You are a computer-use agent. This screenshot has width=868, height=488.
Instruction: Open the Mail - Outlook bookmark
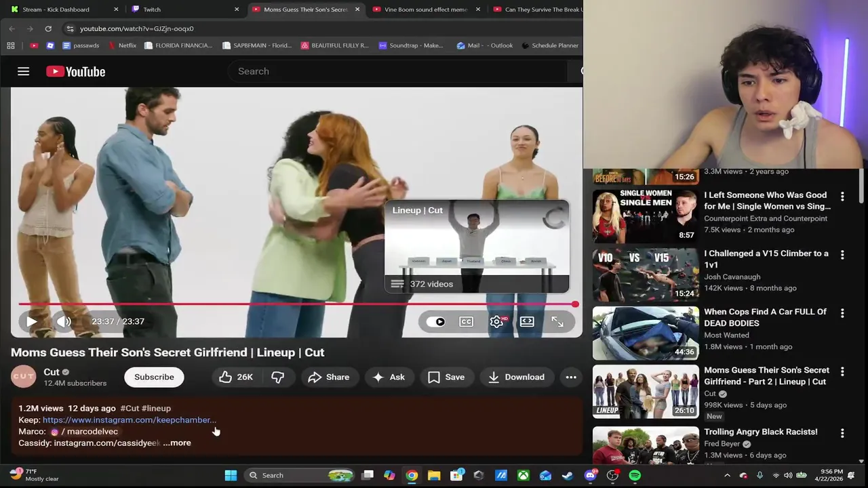485,45
